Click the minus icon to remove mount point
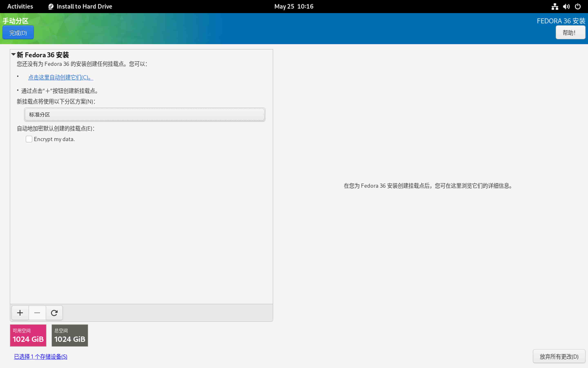This screenshot has height=368, width=588. [37, 313]
